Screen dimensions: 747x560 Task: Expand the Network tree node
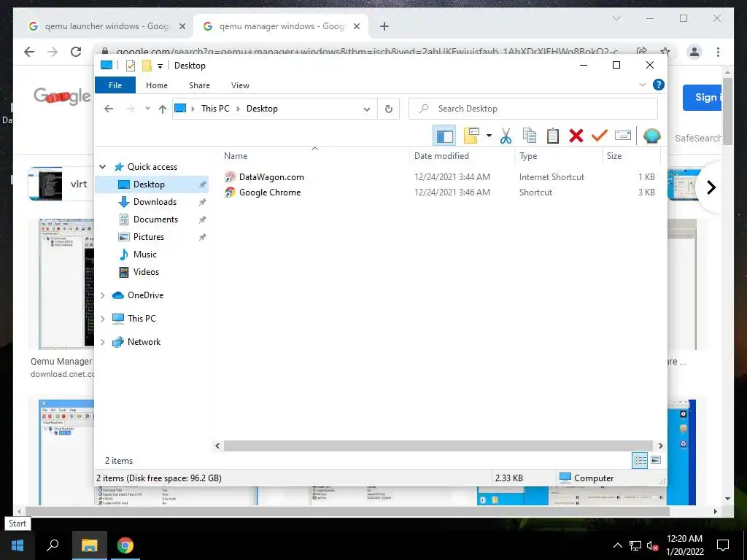[x=102, y=342]
